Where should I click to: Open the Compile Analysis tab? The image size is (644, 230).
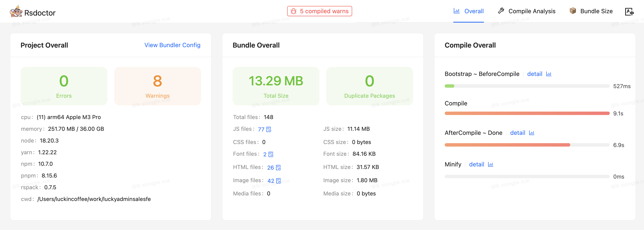pos(526,11)
